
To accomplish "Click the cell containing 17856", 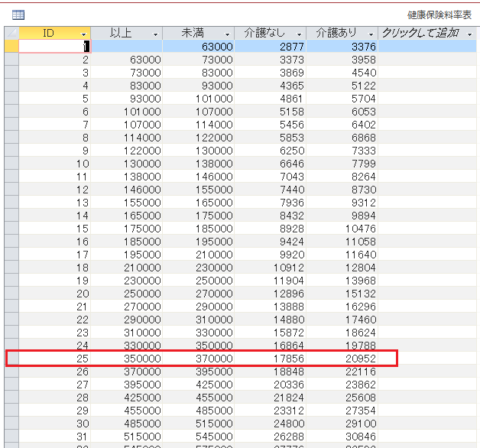I will pos(271,358).
